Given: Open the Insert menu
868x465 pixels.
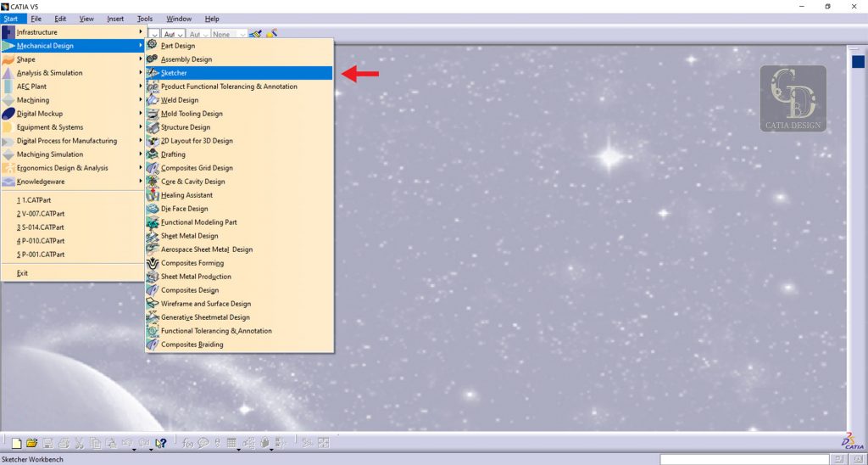Looking at the screenshot, I should (115, 19).
